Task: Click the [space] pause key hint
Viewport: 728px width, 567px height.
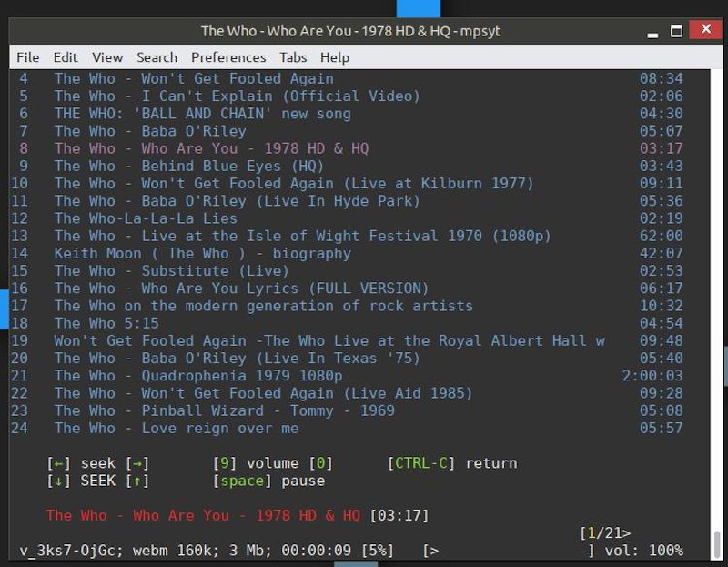Action: click(268, 481)
